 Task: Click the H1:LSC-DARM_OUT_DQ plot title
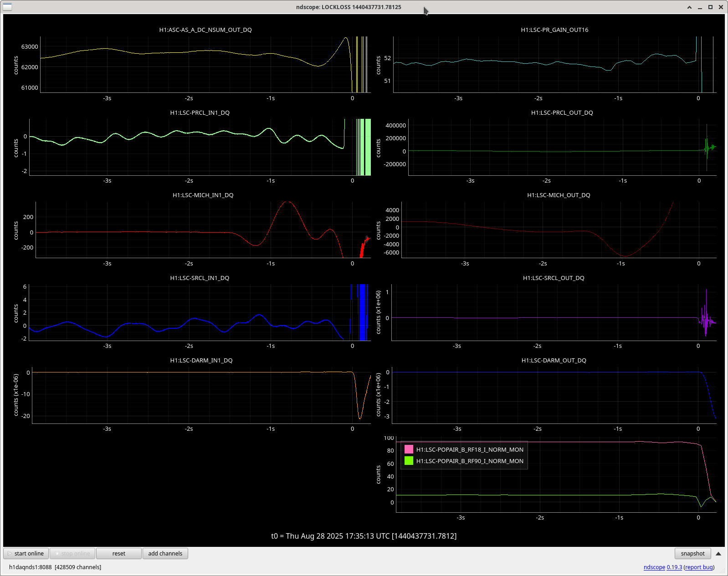coord(554,360)
